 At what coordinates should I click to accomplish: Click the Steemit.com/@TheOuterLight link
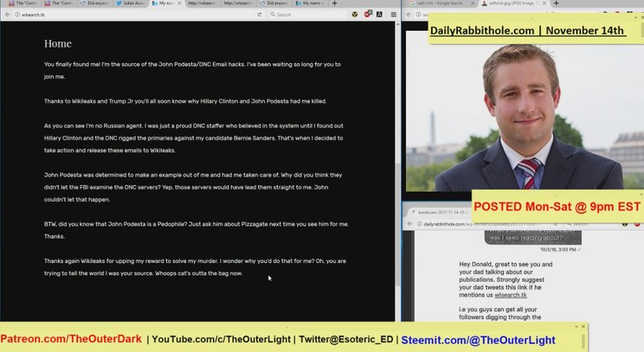pyautogui.click(x=478, y=340)
